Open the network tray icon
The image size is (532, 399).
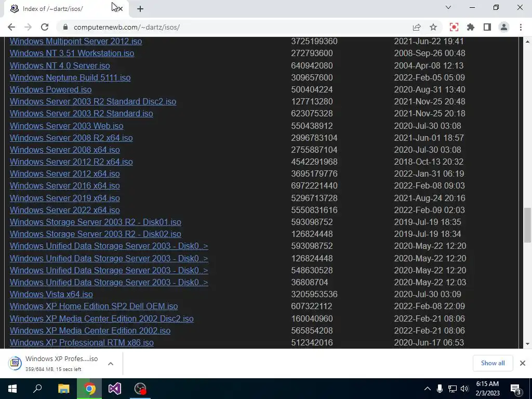pos(453,389)
